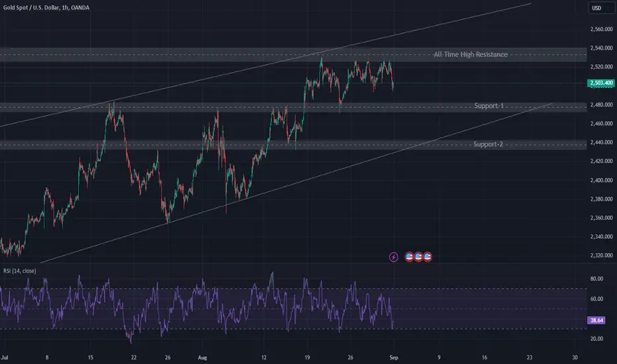
Task: Click the purple lightning event icon
Action: 393,257
